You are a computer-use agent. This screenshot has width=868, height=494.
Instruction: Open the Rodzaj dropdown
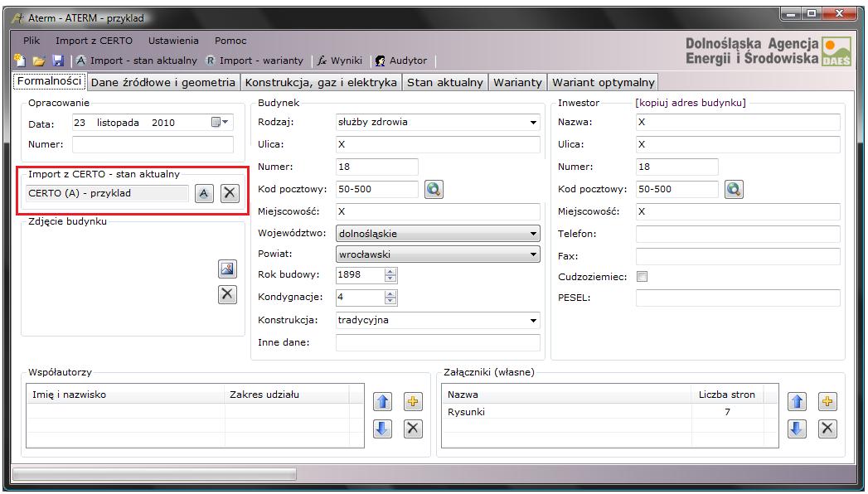point(533,122)
